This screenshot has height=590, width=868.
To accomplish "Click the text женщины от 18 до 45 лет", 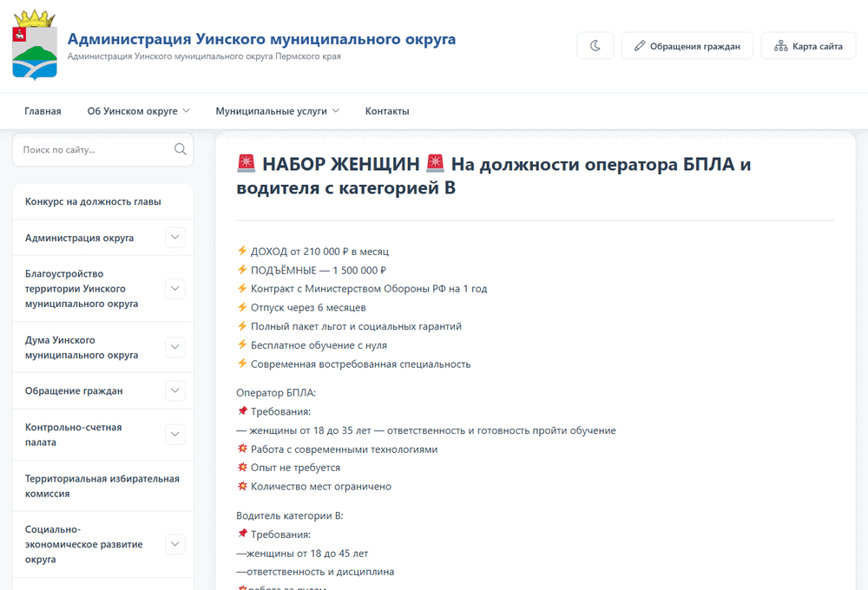I will 307,554.
